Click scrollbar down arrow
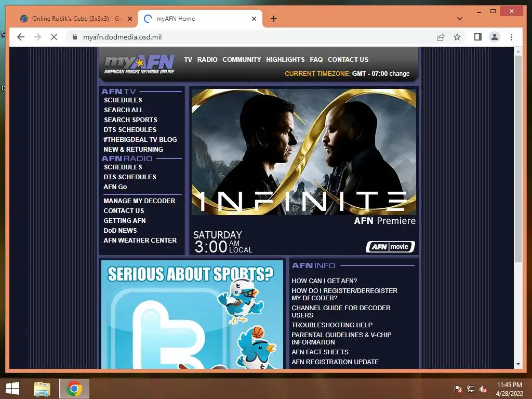Image resolution: width=532 pixels, height=399 pixels. pos(518,364)
